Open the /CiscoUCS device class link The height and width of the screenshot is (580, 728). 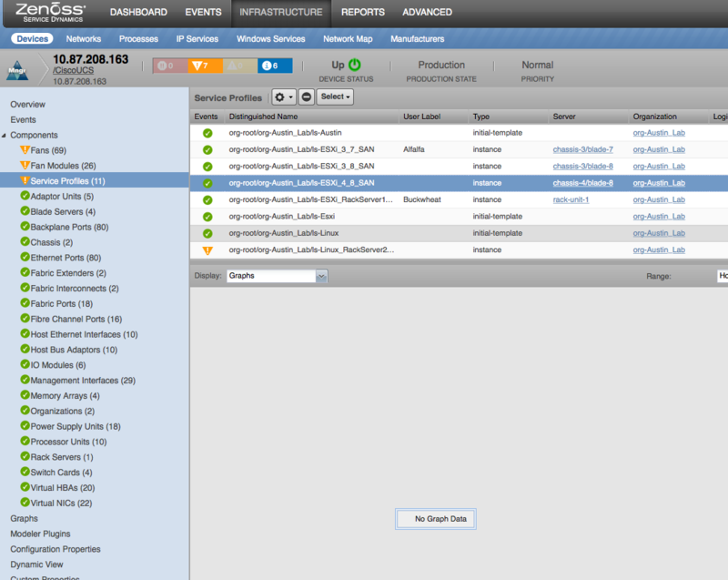(74, 71)
